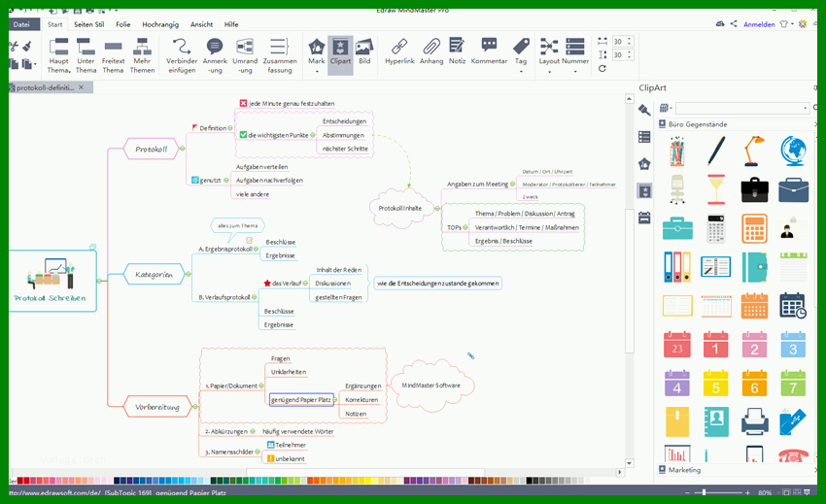Collapse the Kategorien branch toggle
826x504 pixels.
(x=189, y=274)
